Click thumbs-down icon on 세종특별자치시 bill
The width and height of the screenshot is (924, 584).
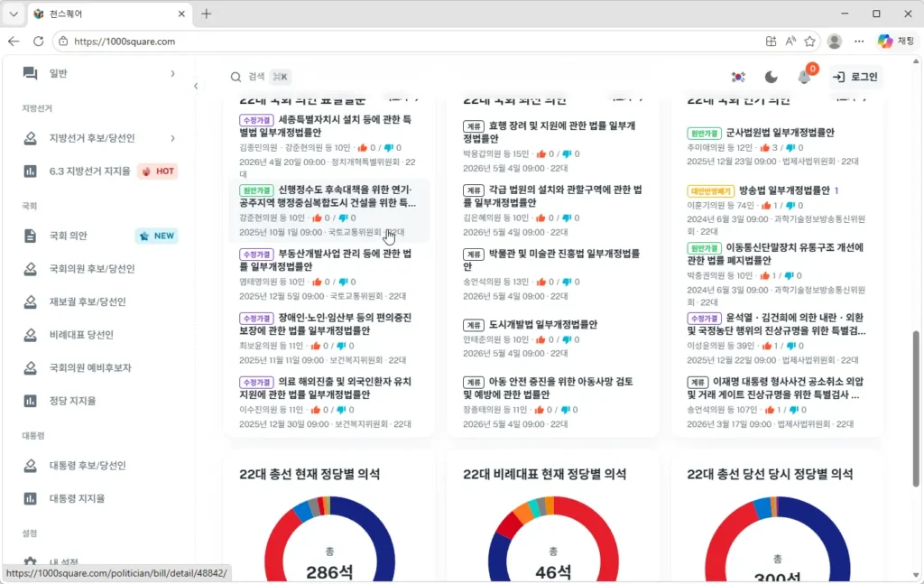coord(388,147)
